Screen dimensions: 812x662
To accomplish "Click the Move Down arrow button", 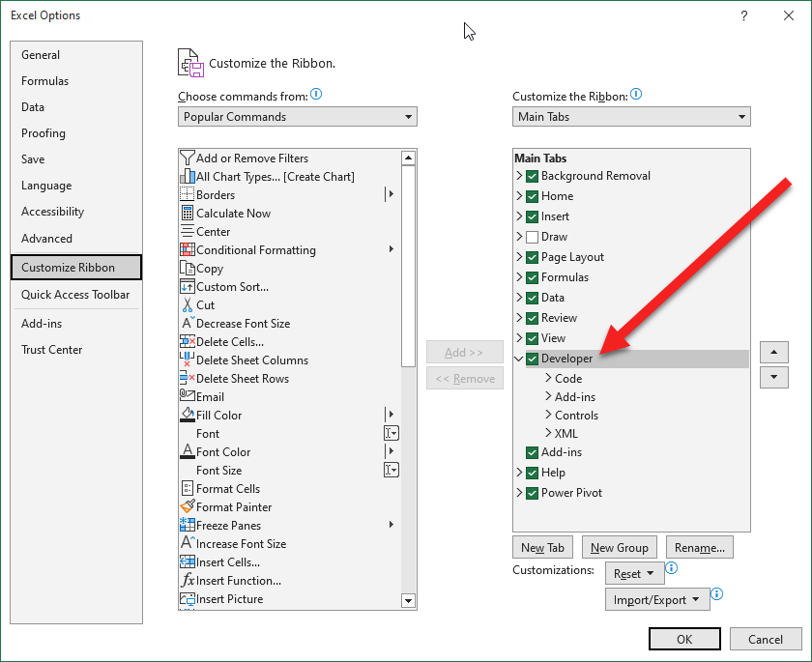I will 773,377.
